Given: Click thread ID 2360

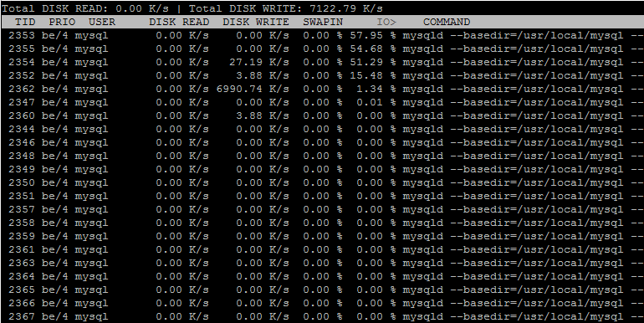Looking at the screenshot, I should [22, 115].
